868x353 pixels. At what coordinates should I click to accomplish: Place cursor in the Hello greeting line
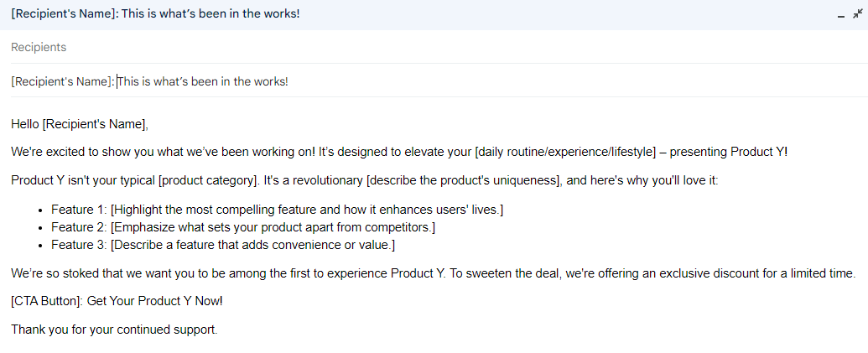point(80,125)
